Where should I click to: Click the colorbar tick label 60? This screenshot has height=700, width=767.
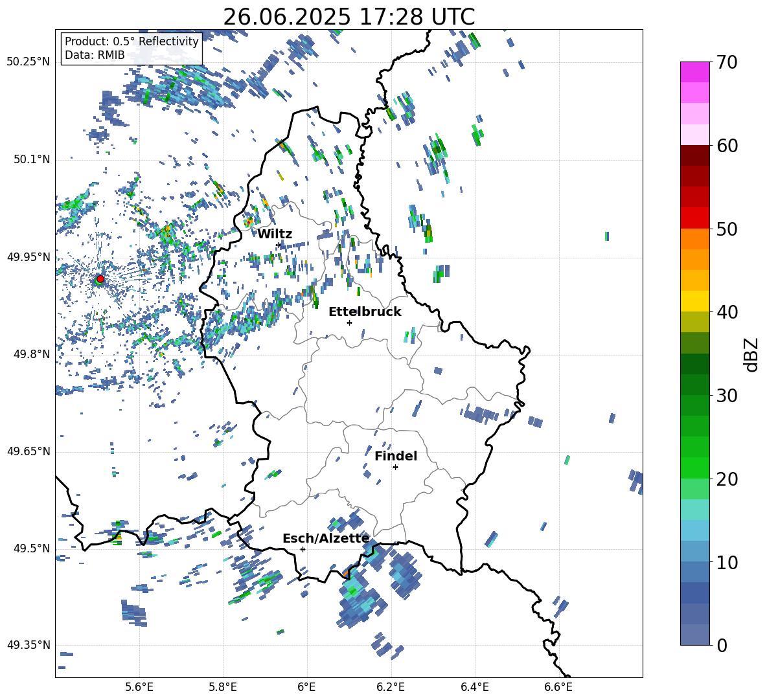tap(727, 146)
